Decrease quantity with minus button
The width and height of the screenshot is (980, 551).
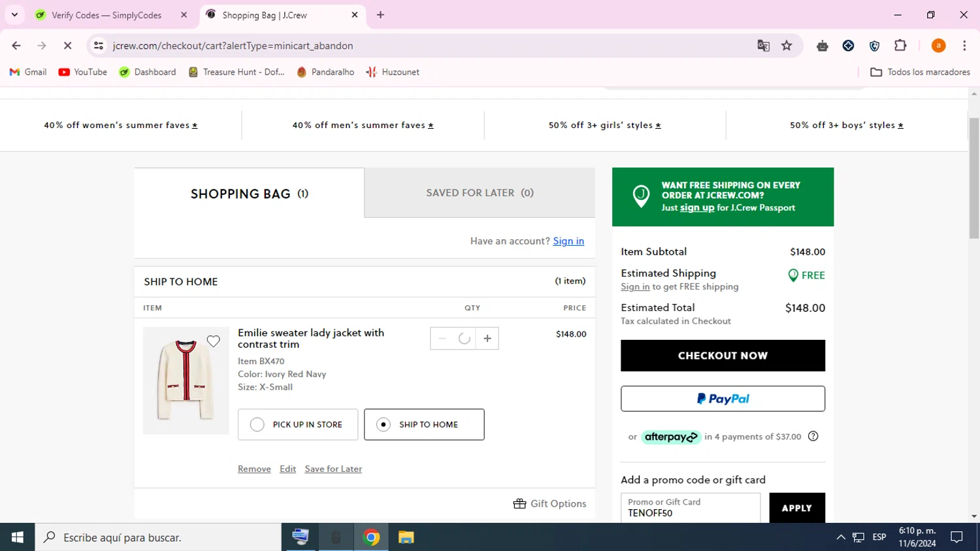point(442,339)
